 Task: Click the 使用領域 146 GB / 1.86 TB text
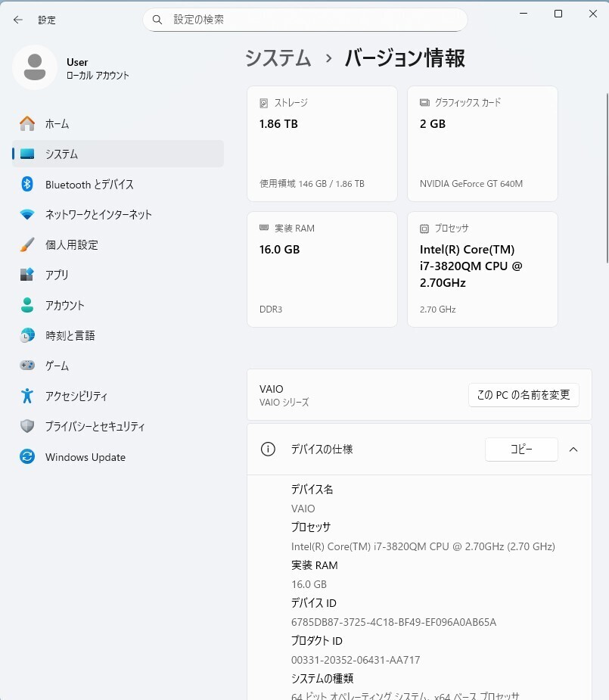click(312, 183)
